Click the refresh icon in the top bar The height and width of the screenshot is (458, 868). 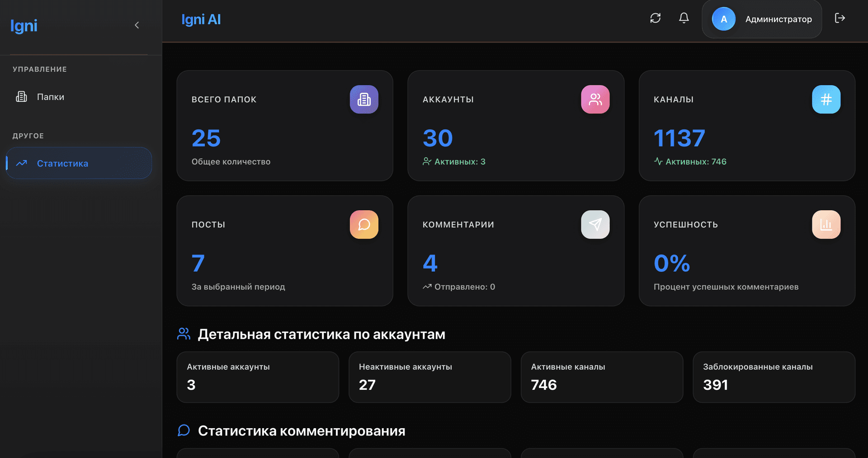pyautogui.click(x=655, y=18)
